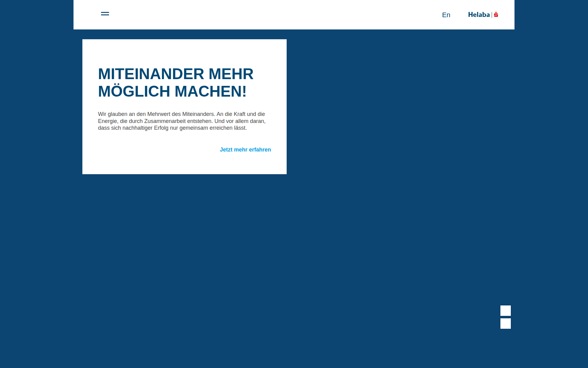Viewport: 588px width, 368px height.
Task: Click the 'MITEINANDER MEHR MÖGLICH MACHEN!' headline
Action: pyautogui.click(x=176, y=83)
